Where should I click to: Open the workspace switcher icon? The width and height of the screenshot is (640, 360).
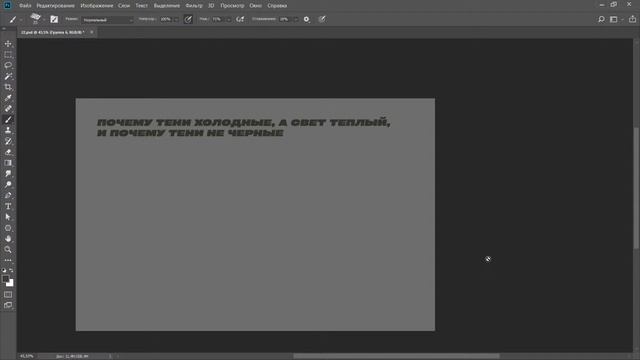tap(613, 19)
